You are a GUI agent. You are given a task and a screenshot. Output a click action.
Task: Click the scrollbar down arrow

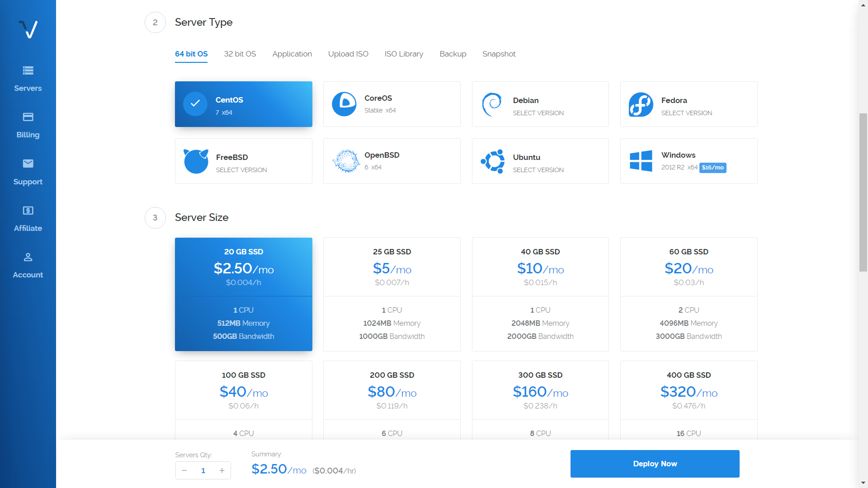click(x=863, y=483)
